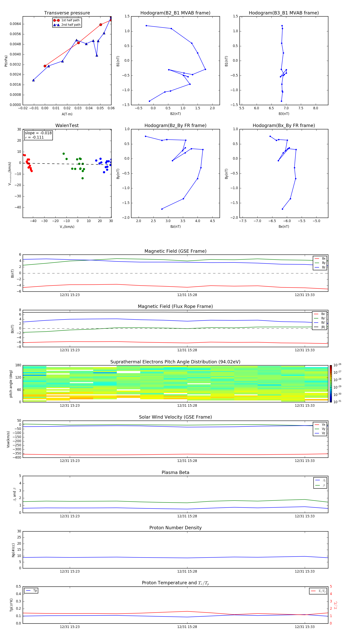
Task: Click 'pitch angle (deg)' axis label
Action: [x=11, y=384]
